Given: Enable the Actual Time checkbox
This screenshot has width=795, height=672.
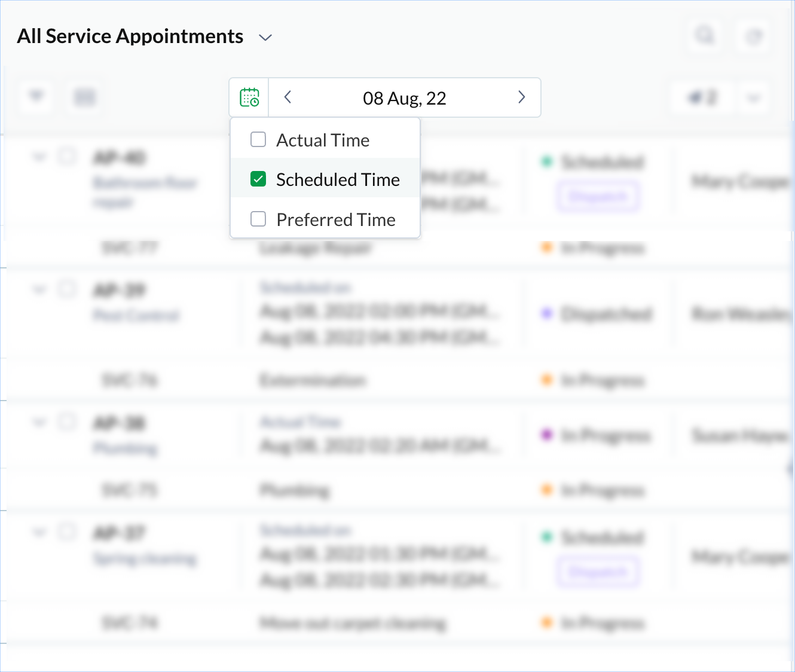Looking at the screenshot, I should point(258,140).
